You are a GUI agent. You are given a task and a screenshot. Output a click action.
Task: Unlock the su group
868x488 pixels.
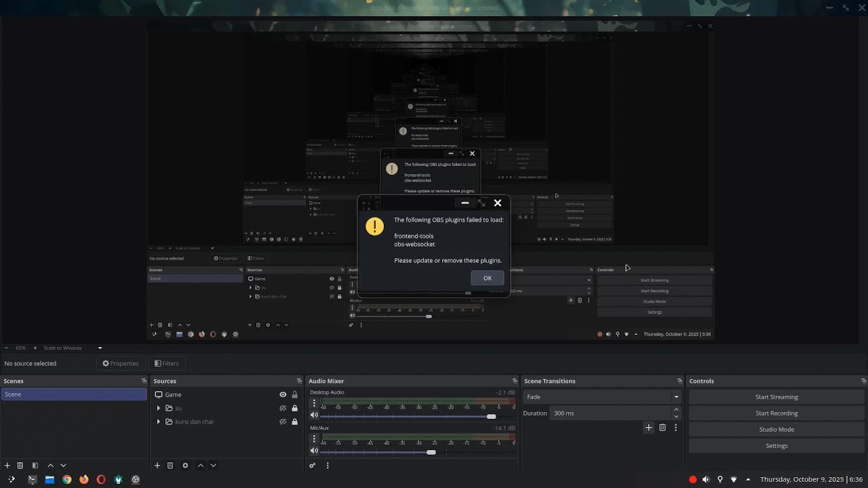pos(294,408)
